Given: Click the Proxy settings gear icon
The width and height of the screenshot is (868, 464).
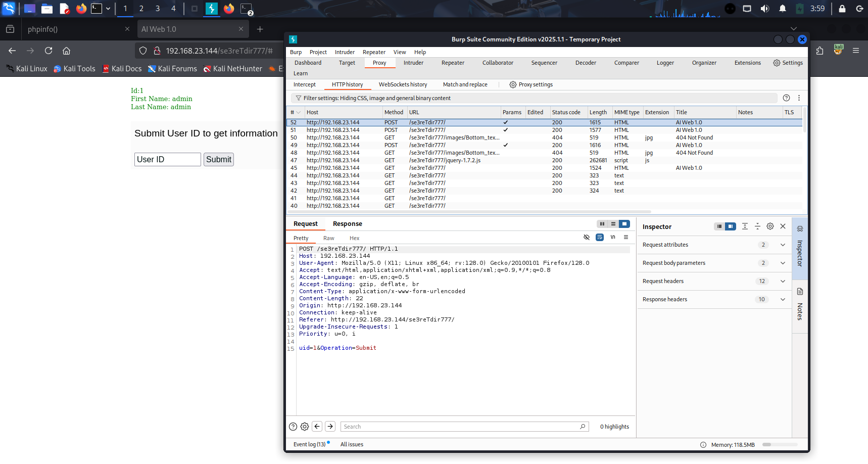Looking at the screenshot, I should coord(513,84).
